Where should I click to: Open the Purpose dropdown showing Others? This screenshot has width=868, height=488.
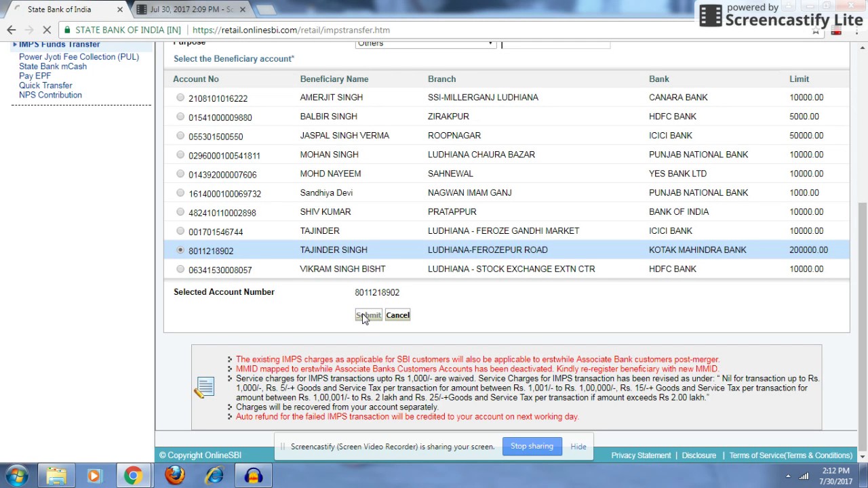coord(426,43)
